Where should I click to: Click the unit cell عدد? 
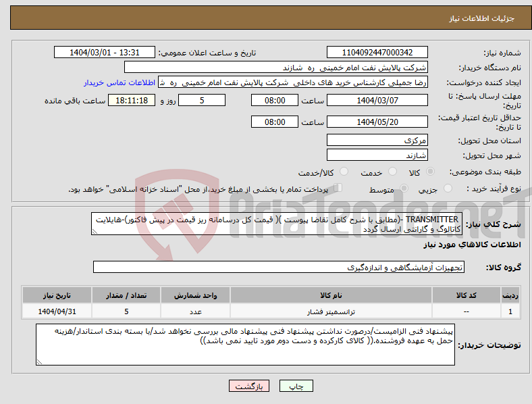(195, 311)
